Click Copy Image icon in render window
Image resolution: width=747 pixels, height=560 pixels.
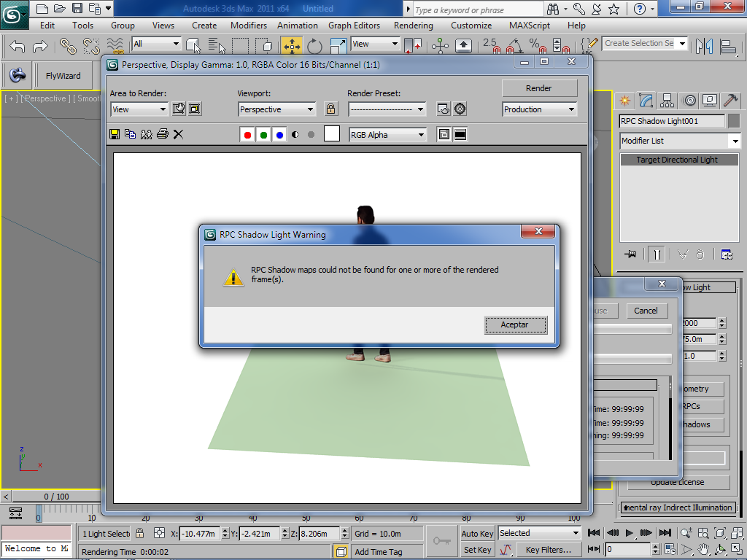pyautogui.click(x=130, y=134)
